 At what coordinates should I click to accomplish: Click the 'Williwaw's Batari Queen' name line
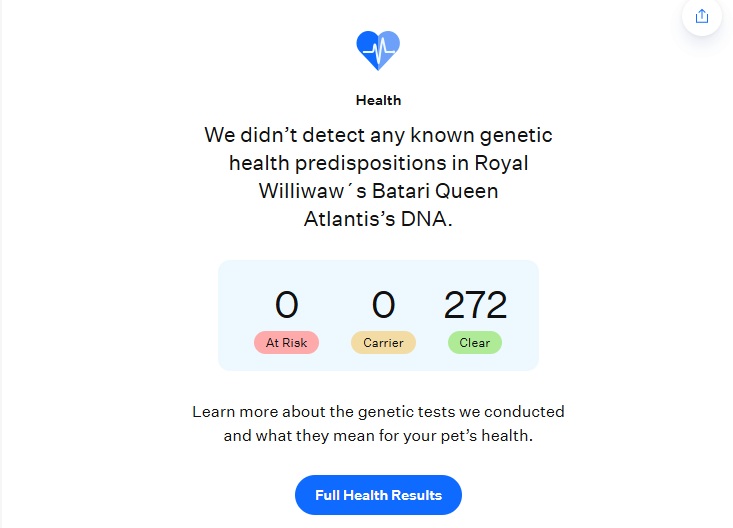pos(378,190)
